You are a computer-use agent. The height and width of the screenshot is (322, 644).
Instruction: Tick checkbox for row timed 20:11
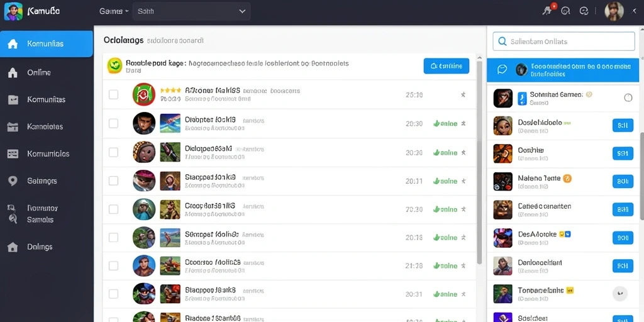(x=113, y=180)
